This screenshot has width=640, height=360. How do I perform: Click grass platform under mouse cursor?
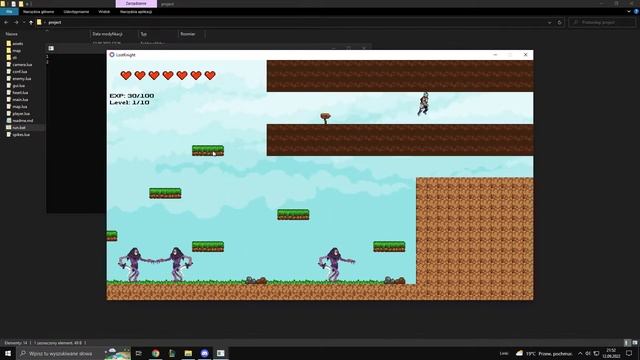(208, 151)
